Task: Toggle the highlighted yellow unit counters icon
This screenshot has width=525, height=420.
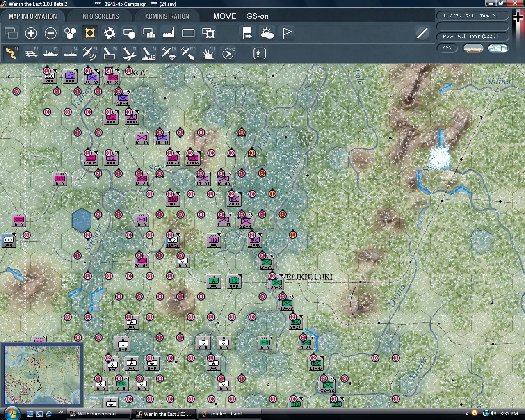Action: click(90, 33)
